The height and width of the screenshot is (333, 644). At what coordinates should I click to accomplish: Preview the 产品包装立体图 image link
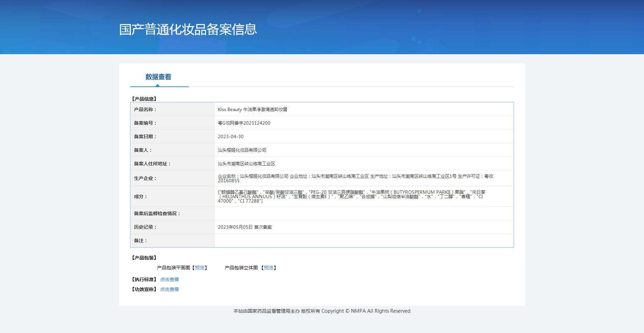(269, 268)
